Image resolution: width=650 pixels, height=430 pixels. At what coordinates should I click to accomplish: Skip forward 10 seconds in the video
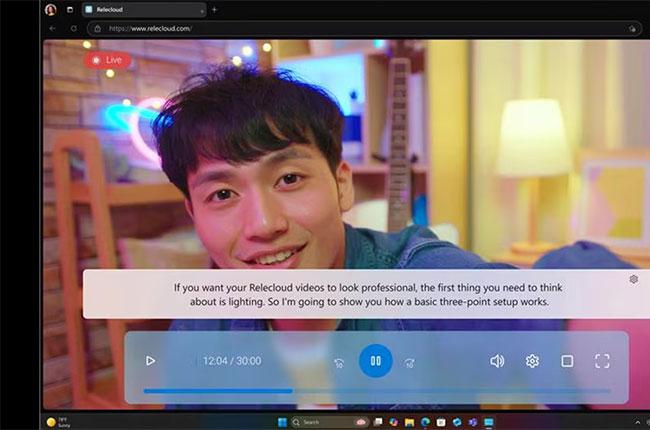(410, 363)
